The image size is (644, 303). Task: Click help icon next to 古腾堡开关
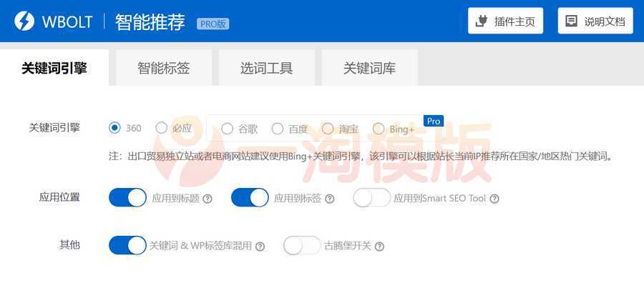point(379,247)
